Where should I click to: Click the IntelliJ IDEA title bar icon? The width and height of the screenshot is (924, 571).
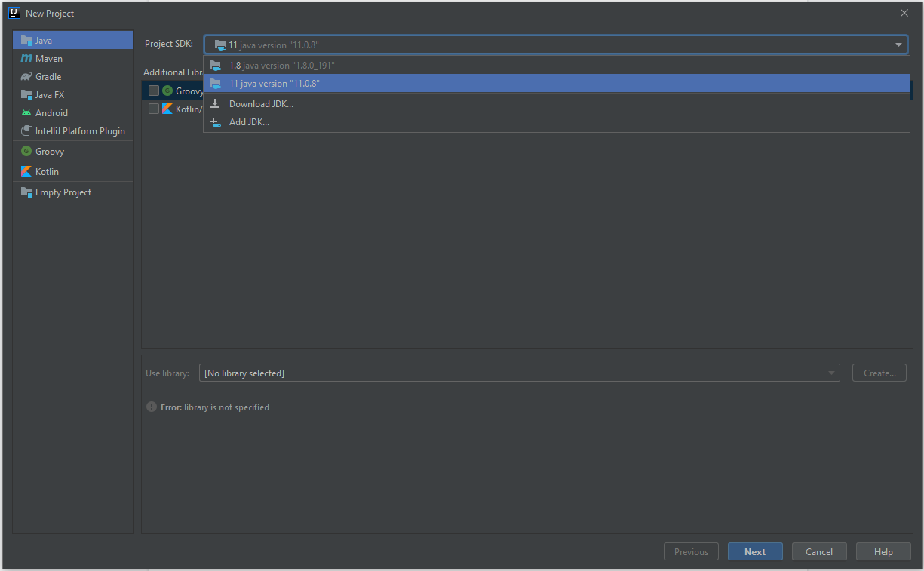14,13
